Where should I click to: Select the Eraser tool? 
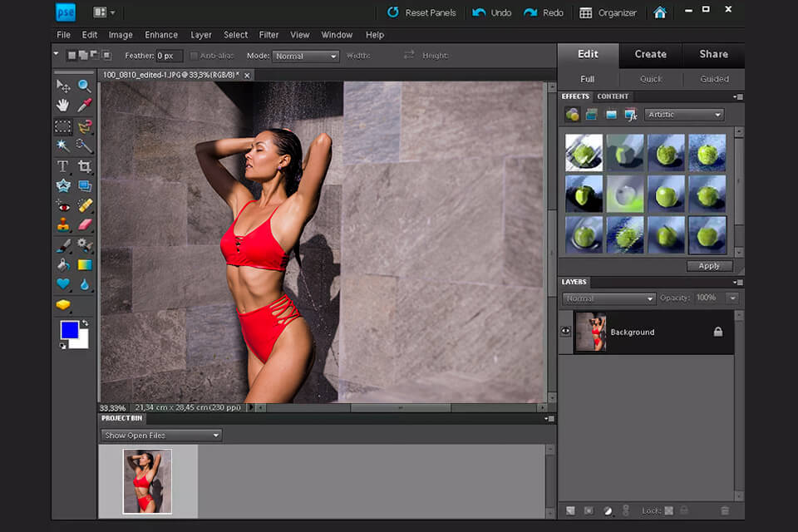[x=84, y=224]
